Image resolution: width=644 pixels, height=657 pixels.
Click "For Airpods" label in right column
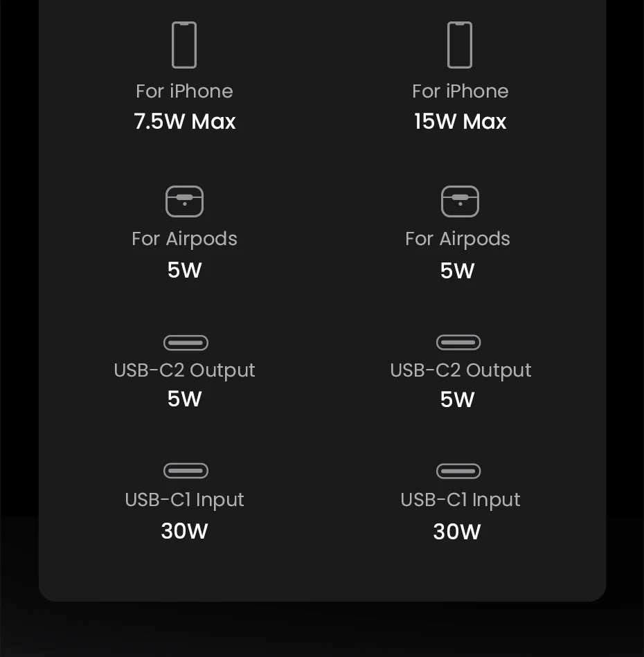point(458,239)
